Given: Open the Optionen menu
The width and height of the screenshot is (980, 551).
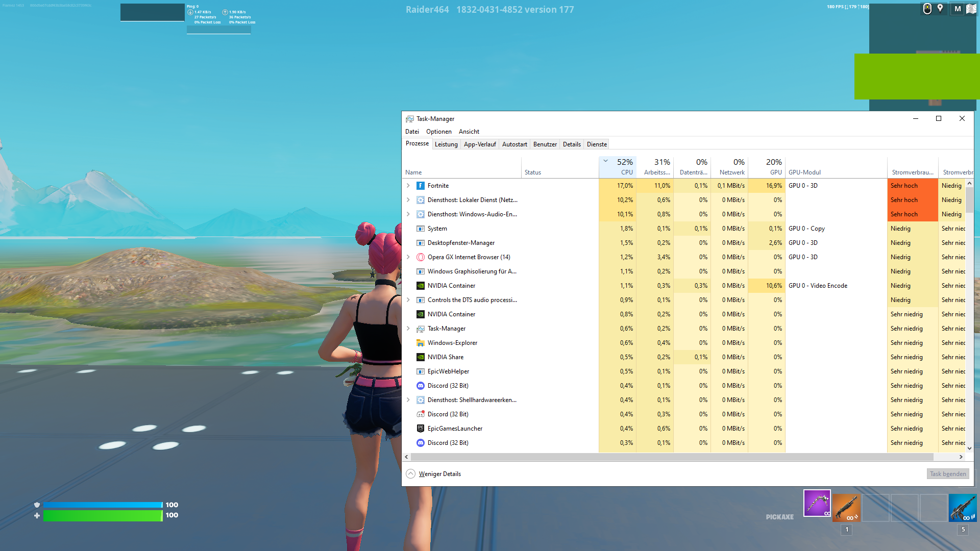Looking at the screenshot, I should click(438, 132).
